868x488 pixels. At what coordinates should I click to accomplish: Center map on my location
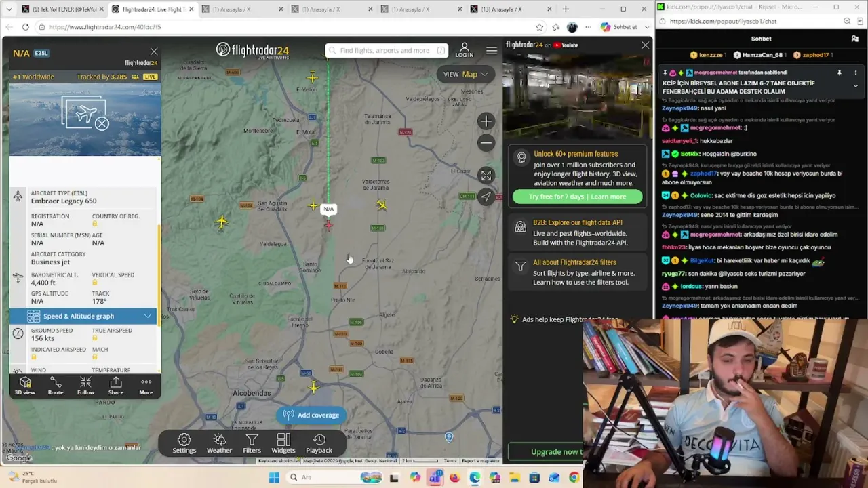(x=486, y=197)
